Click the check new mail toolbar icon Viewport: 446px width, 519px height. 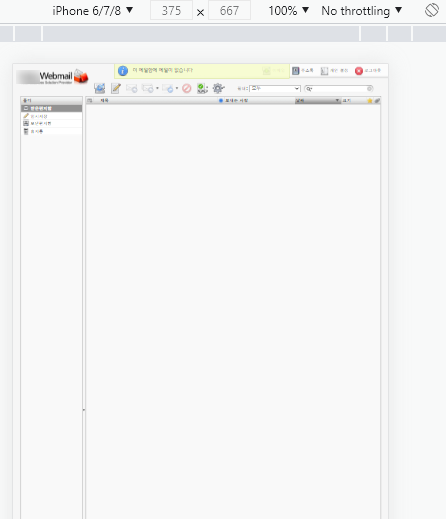[x=99, y=88]
